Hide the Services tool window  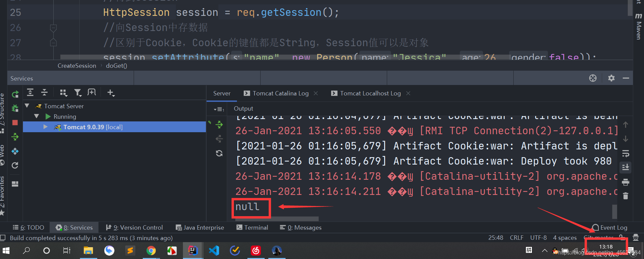(x=626, y=78)
